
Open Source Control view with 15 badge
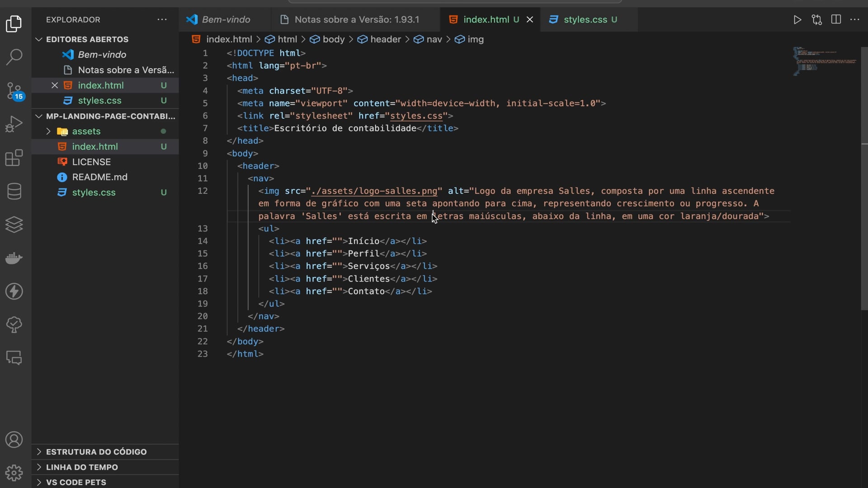[x=14, y=90]
